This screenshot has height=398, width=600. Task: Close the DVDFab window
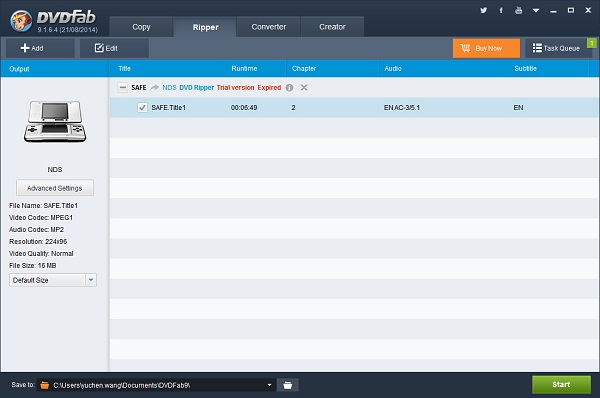click(588, 10)
